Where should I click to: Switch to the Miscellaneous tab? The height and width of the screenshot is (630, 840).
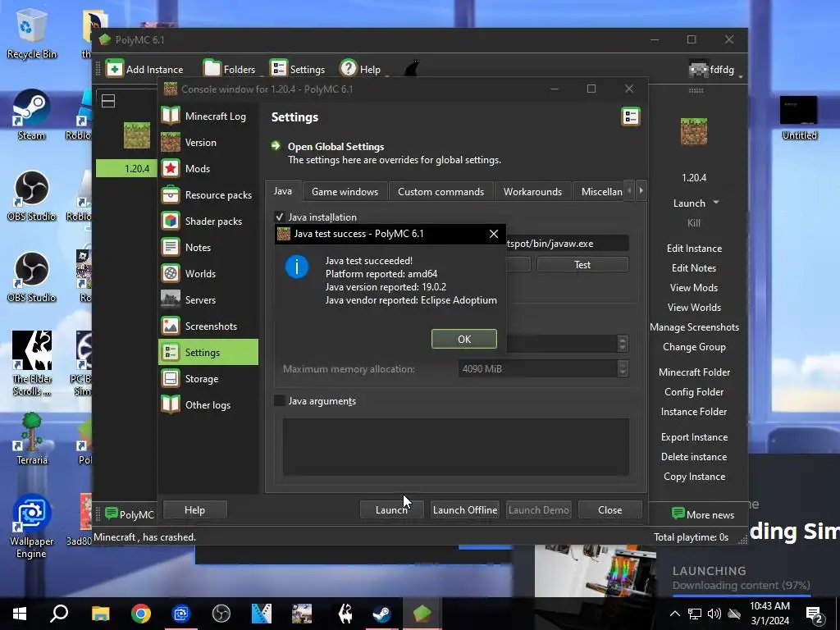click(598, 192)
